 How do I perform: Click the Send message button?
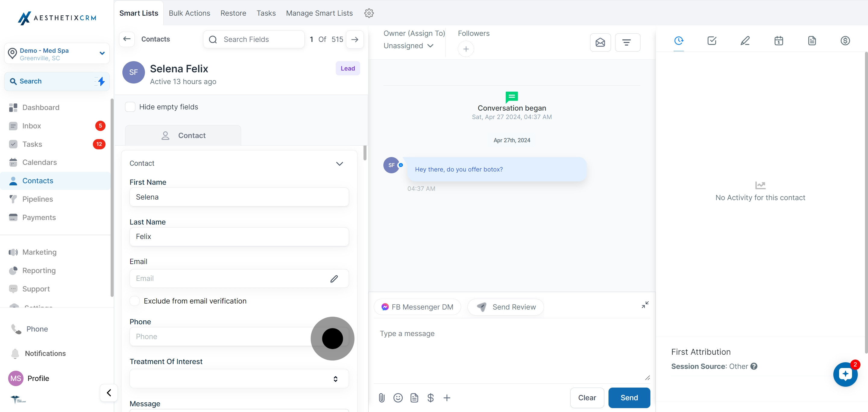click(629, 398)
